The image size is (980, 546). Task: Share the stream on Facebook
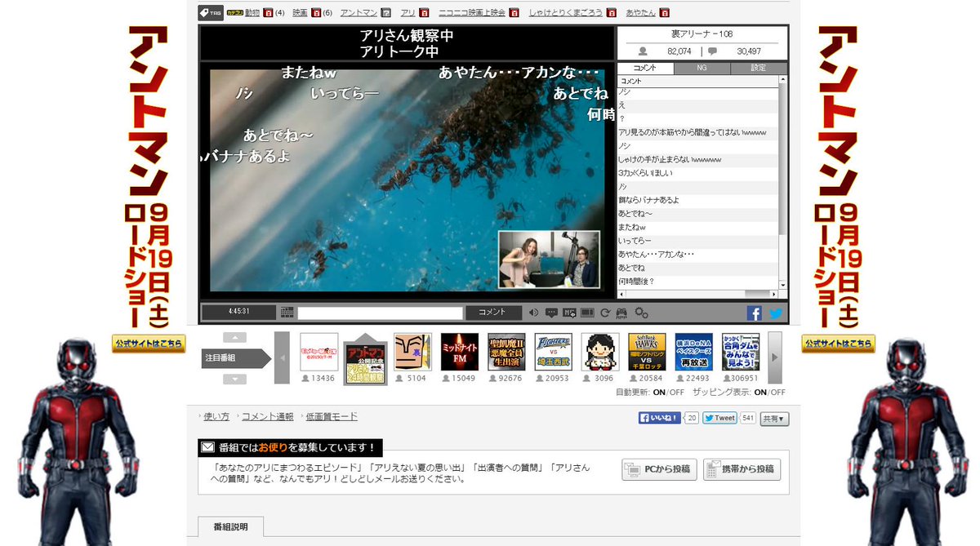point(753,312)
